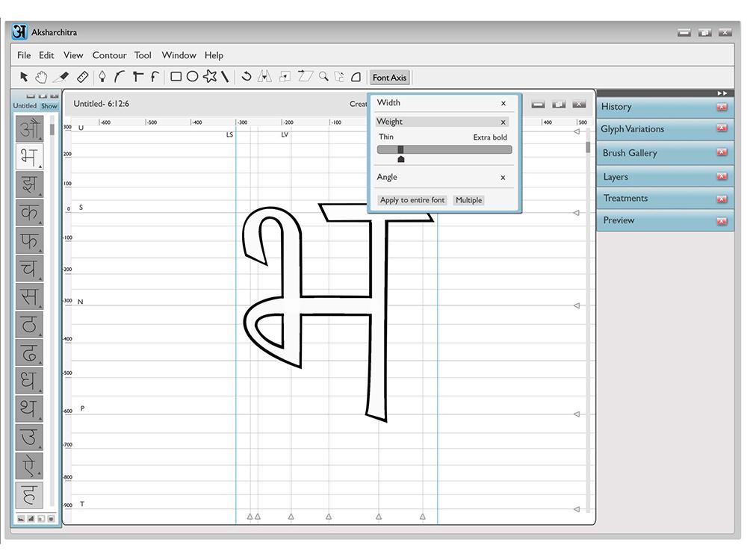
Task: Open the Contour menu
Action: pyautogui.click(x=109, y=55)
